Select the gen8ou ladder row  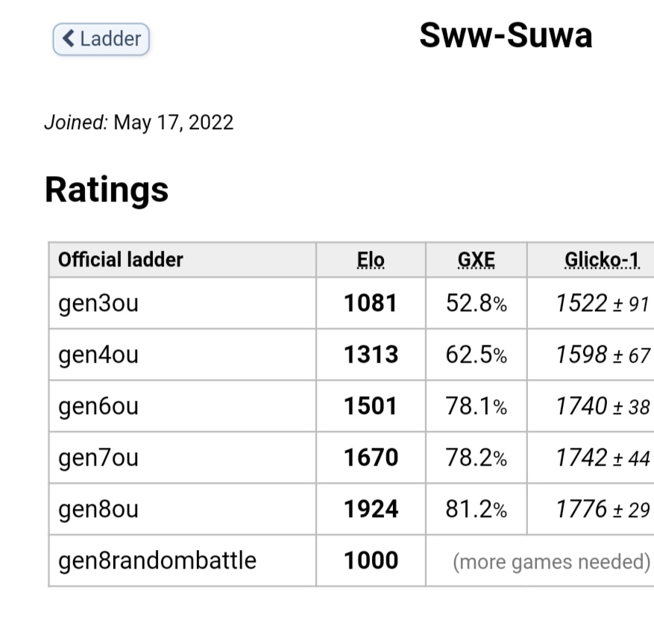98,509
